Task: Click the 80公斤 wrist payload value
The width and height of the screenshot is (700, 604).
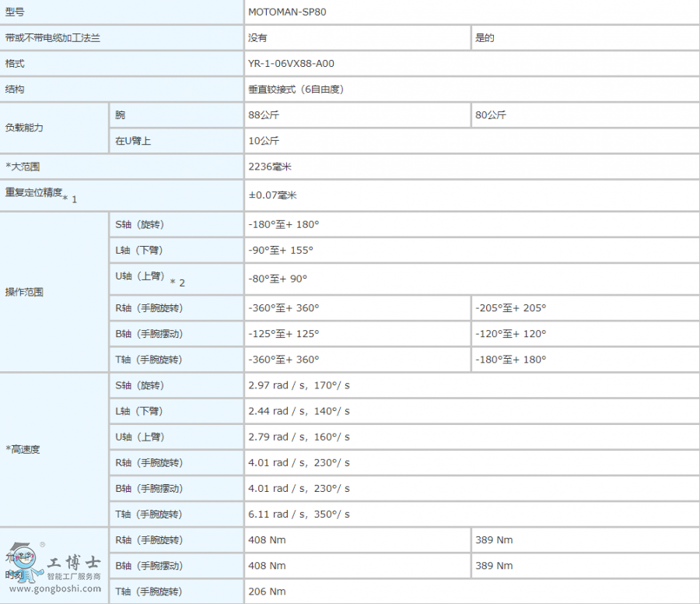Action: [x=491, y=115]
